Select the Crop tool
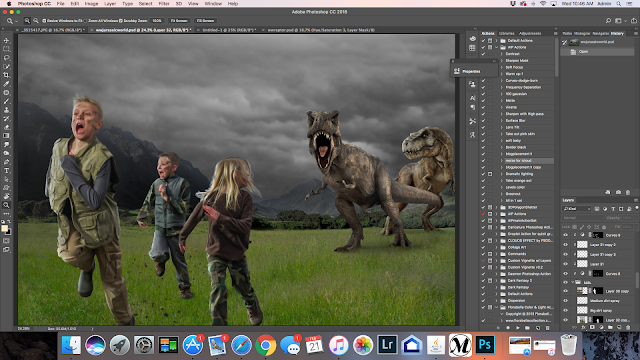 [7, 75]
